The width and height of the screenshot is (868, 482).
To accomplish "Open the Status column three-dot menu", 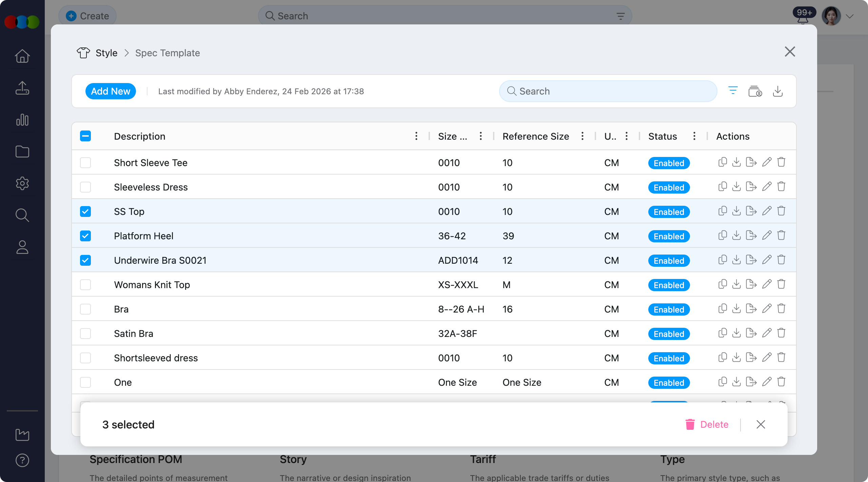I will pos(694,136).
